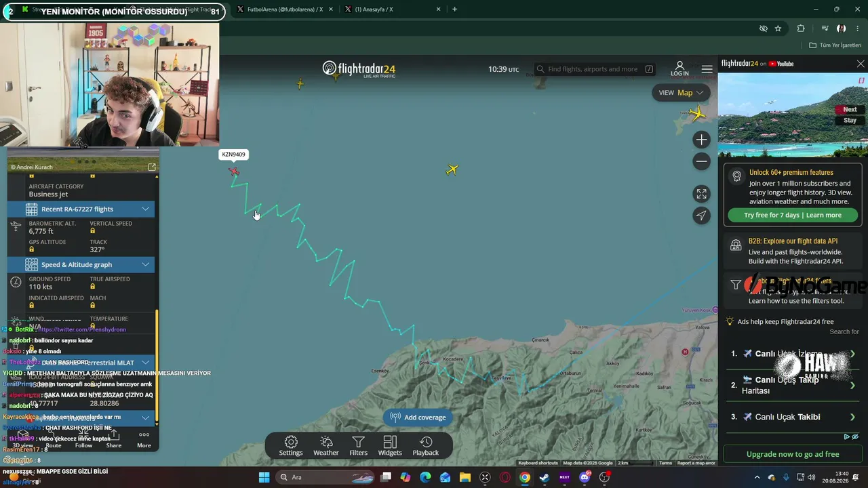Open the media control icon in Chrome toolbar

825,28
